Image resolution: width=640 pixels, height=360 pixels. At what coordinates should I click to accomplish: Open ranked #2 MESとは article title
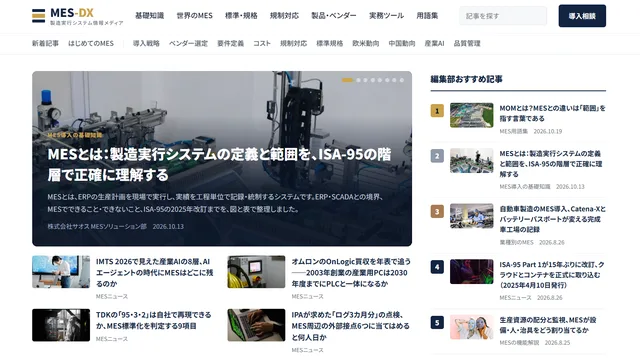pos(551,164)
